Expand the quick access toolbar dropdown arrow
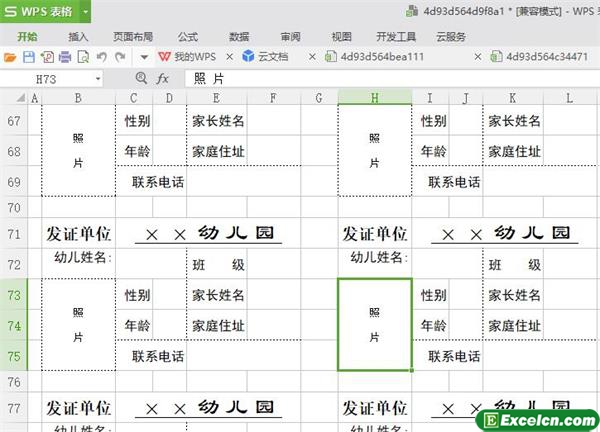This screenshot has height=432, width=600. pos(144,57)
